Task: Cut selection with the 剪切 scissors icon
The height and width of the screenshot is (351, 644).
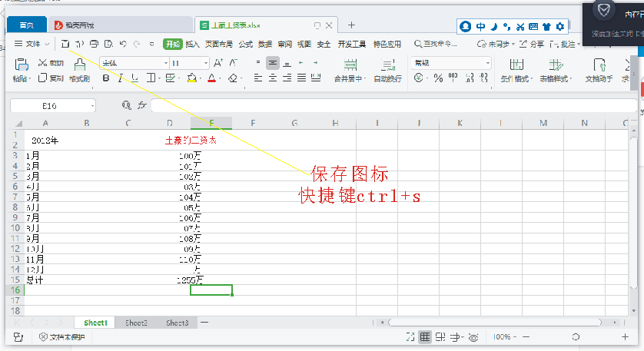Action: point(42,62)
